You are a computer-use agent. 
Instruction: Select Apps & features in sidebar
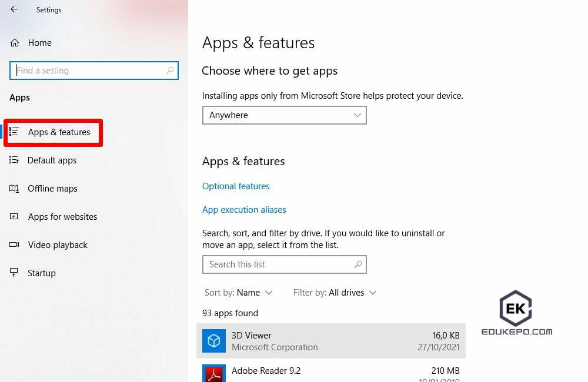click(x=59, y=132)
